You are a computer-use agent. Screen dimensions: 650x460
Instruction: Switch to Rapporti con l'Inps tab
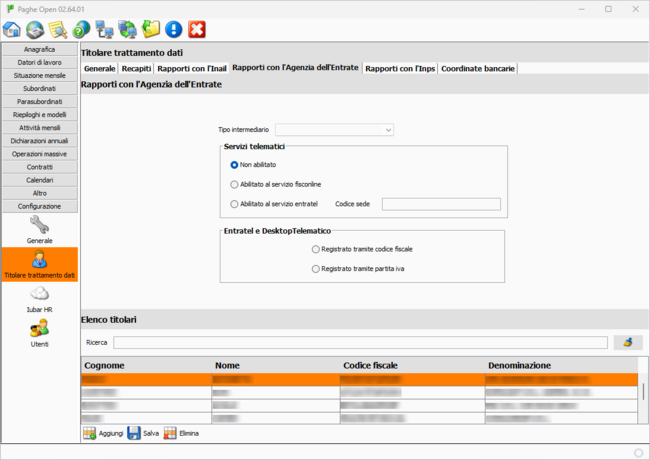pyautogui.click(x=399, y=68)
